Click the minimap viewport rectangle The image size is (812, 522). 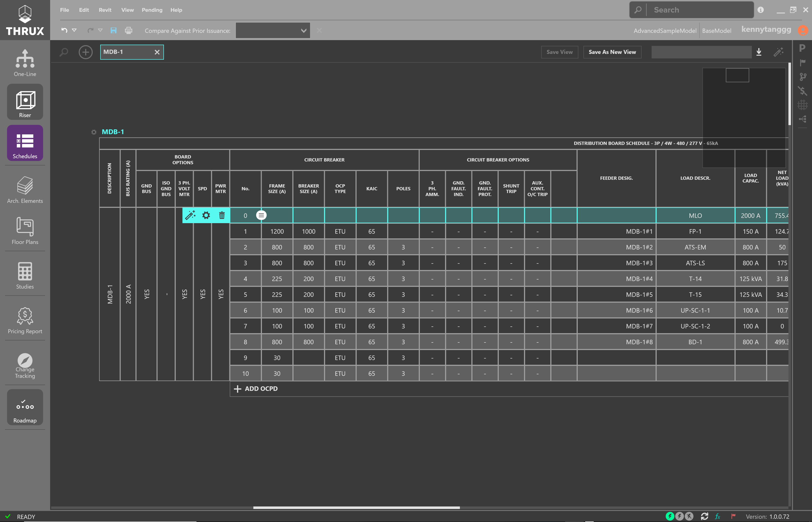(x=737, y=75)
